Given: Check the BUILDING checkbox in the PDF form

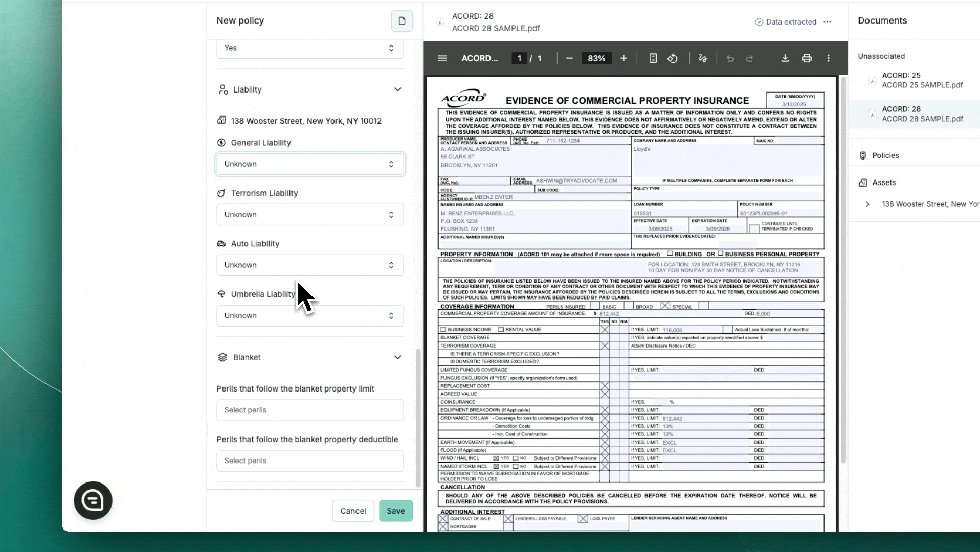Looking at the screenshot, I should [670, 254].
